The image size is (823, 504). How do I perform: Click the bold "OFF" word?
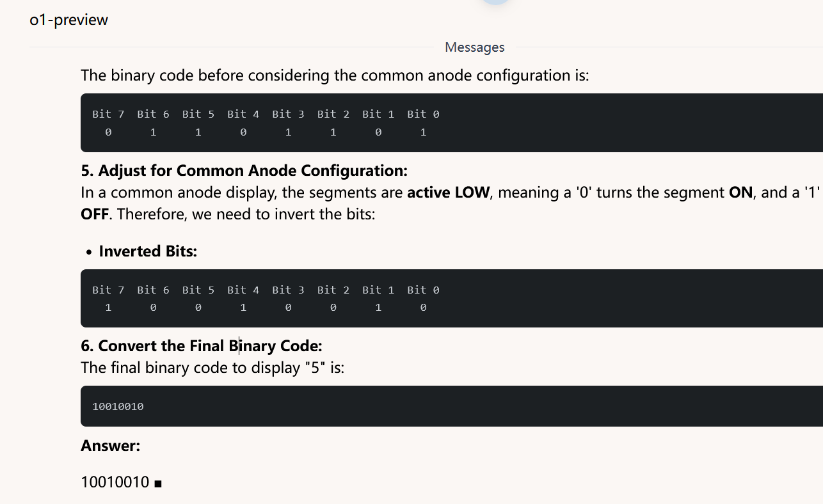[95, 214]
